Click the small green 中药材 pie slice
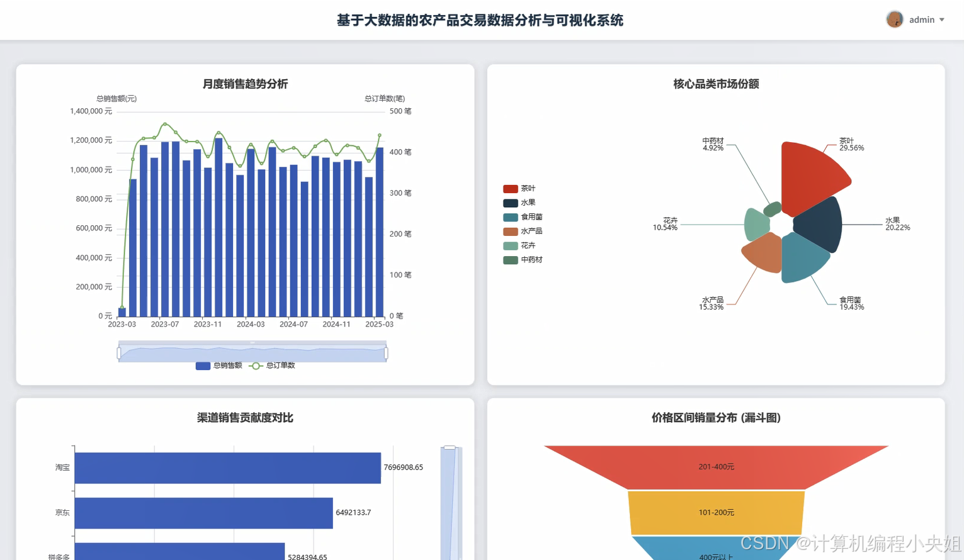The image size is (964, 560). tap(773, 210)
